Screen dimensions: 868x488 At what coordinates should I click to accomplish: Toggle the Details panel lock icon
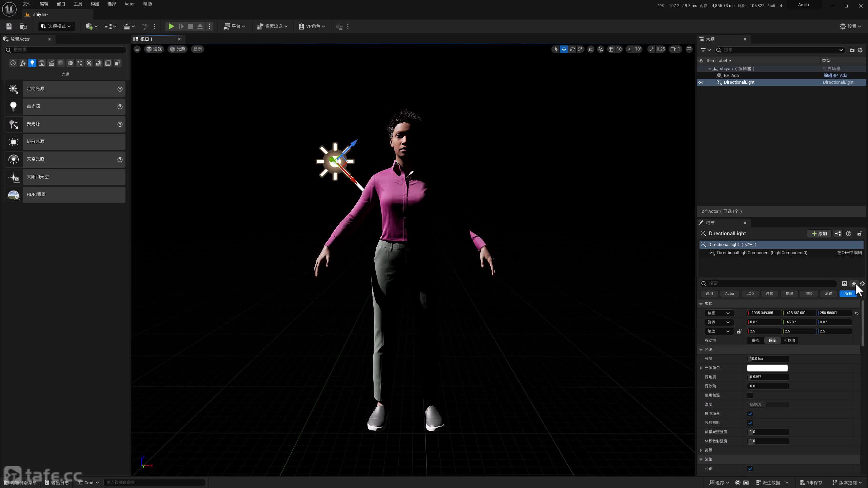pyautogui.click(x=860, y=233)
